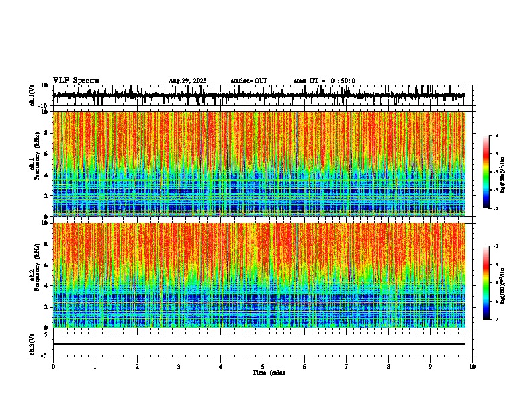Click the "1" tick on the time axis
The height and width of the screenshot is (411, 532).
[95, 367]
